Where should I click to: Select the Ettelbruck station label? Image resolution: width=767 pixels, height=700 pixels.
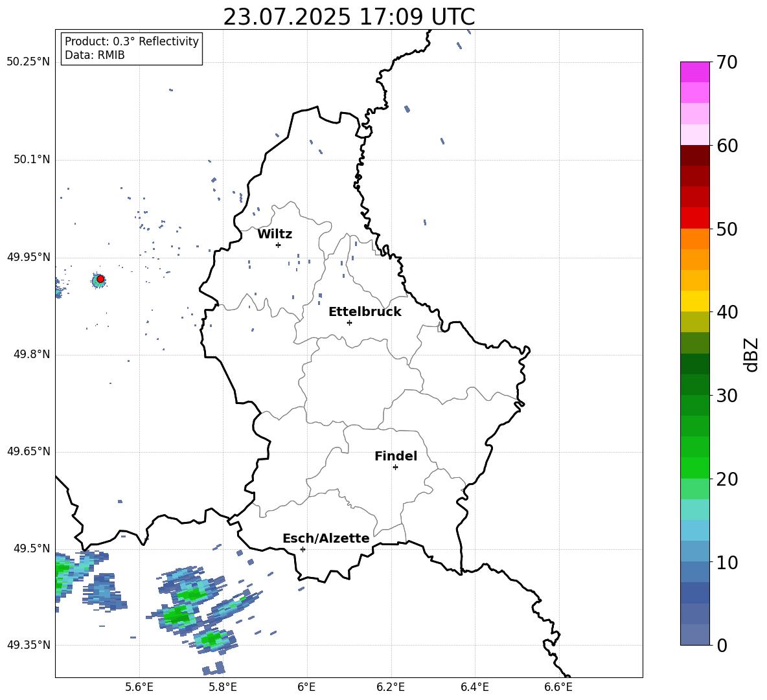click(365, 312)
